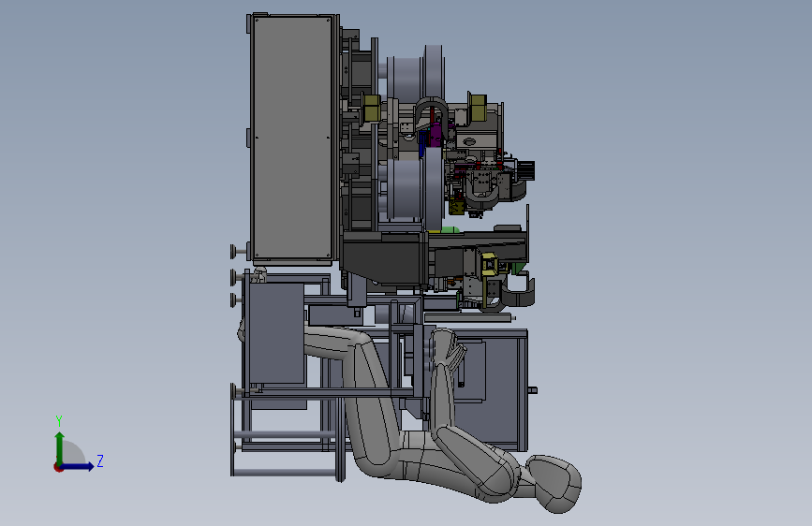Viewport: 812px width, 526px height.
Task: Click the blue Z axis arrow of the view triad
Action: click(78, 466)
